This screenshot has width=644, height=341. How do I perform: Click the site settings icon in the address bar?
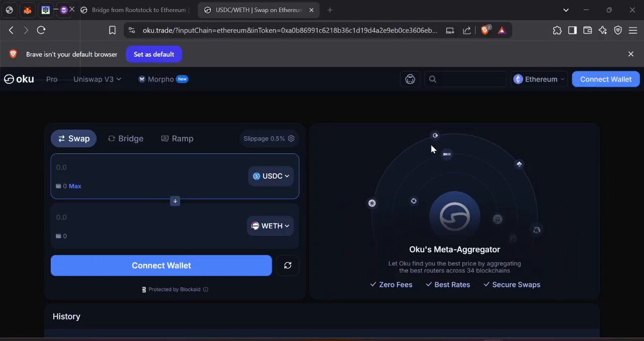coord(132,31)
